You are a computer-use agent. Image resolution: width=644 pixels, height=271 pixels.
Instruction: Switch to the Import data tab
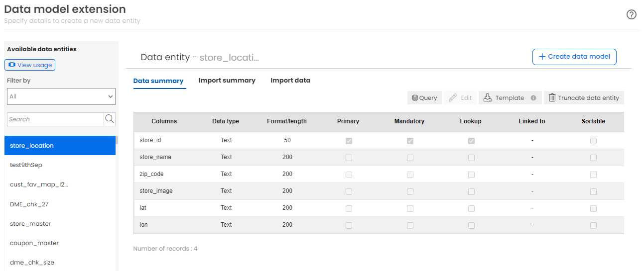[290, 81]
